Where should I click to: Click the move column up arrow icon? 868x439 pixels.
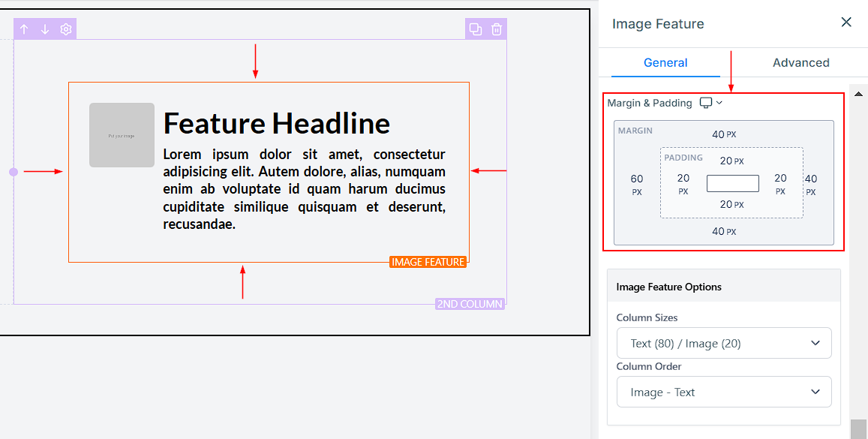pyautogui.click(x=24, y=29)
